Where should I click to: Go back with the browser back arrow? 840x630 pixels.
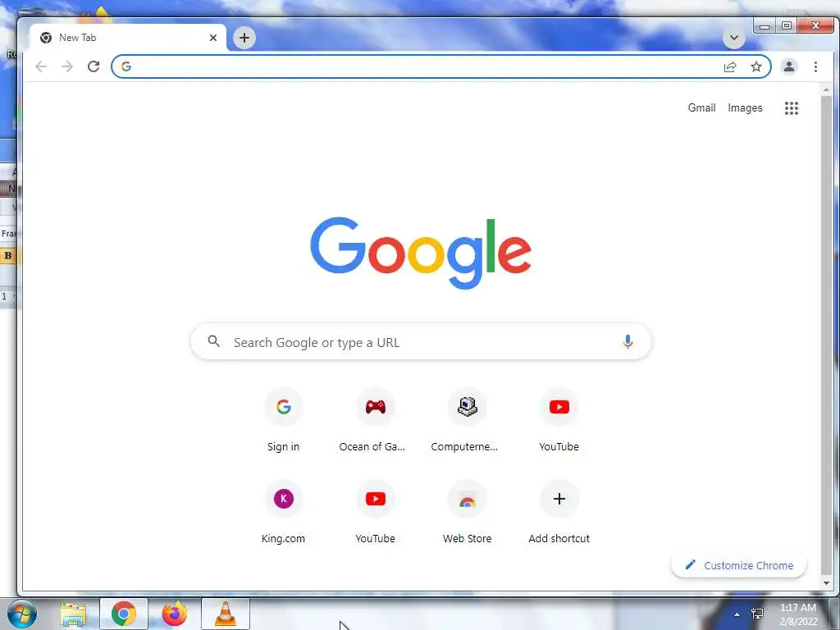41,66
